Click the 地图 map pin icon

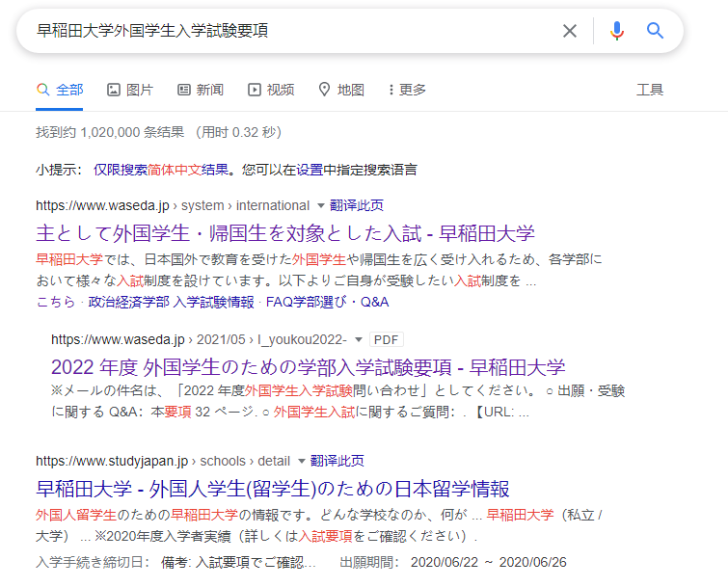pyautogui.click(x=324, y=90)
